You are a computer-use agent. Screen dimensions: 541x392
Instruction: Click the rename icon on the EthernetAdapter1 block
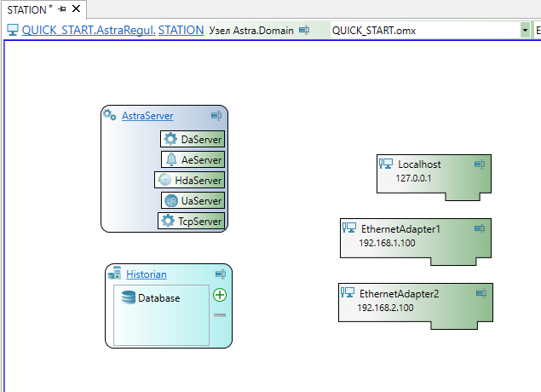(x=480, y=228)
